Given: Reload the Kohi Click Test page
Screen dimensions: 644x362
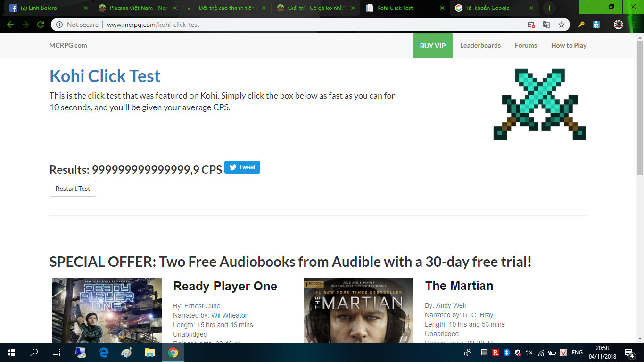Looking at the screenshot, I should coord(41,25).
